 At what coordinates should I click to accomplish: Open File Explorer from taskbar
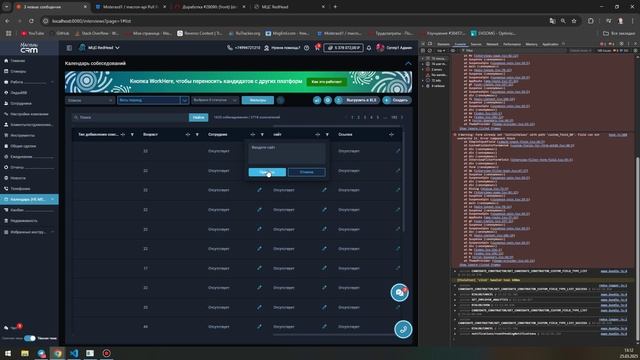pyautogui.click(x=25, y=353)
